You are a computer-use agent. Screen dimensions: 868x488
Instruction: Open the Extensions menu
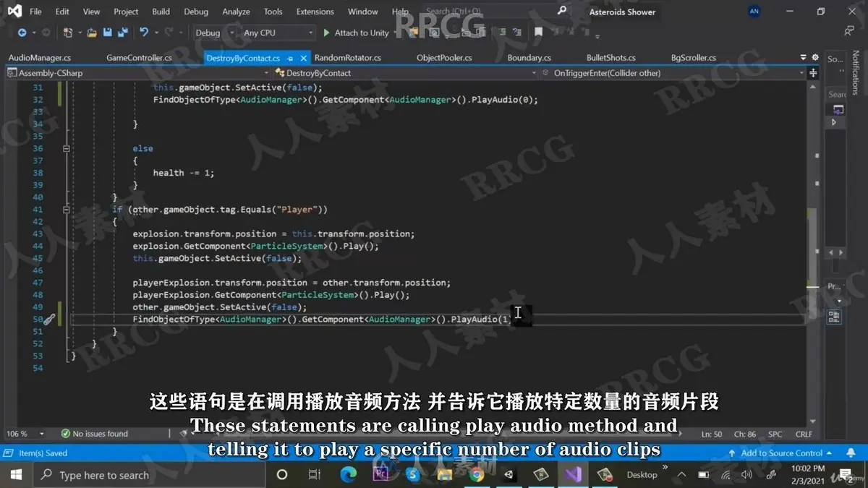(x=315, y=12)
